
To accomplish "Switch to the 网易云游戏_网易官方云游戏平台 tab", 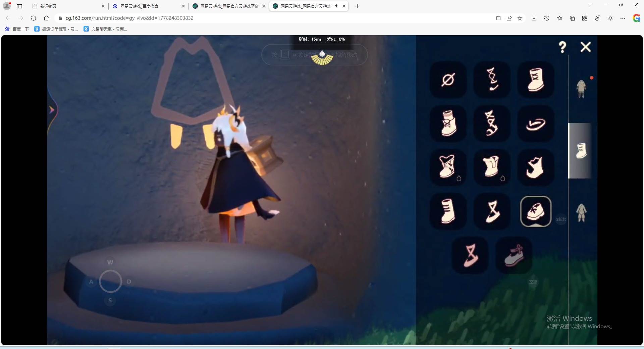I will (229, 6).
